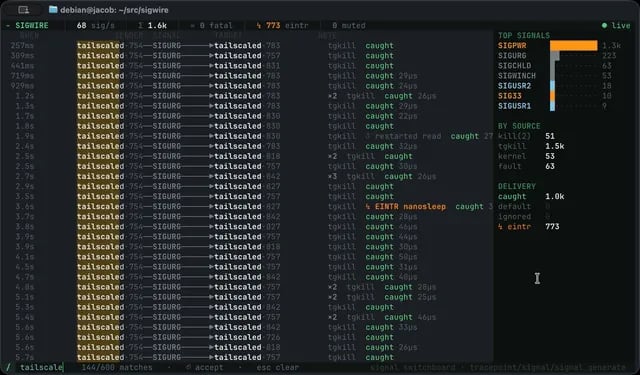Click the ignored label in Delivery panel
The width and height of the screenshot is (640, 375).
pyautogui.click(x=514, y=217)
